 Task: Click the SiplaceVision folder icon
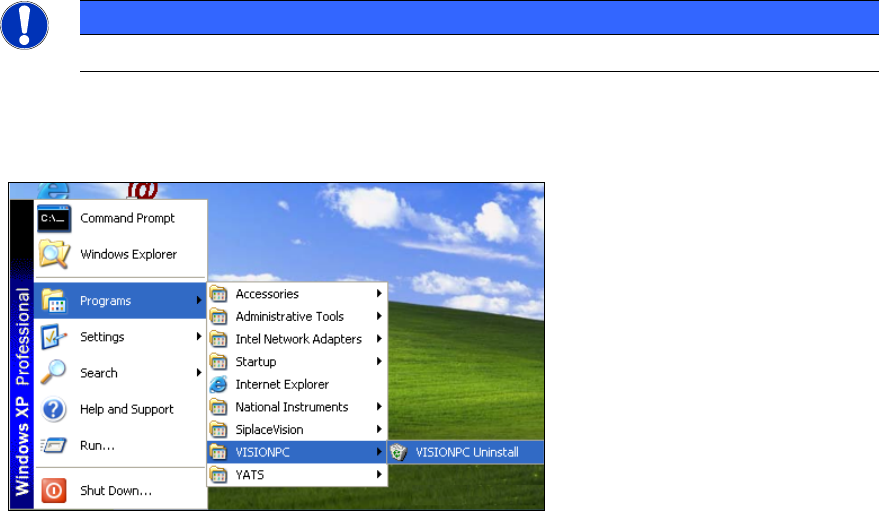point(219,429)
